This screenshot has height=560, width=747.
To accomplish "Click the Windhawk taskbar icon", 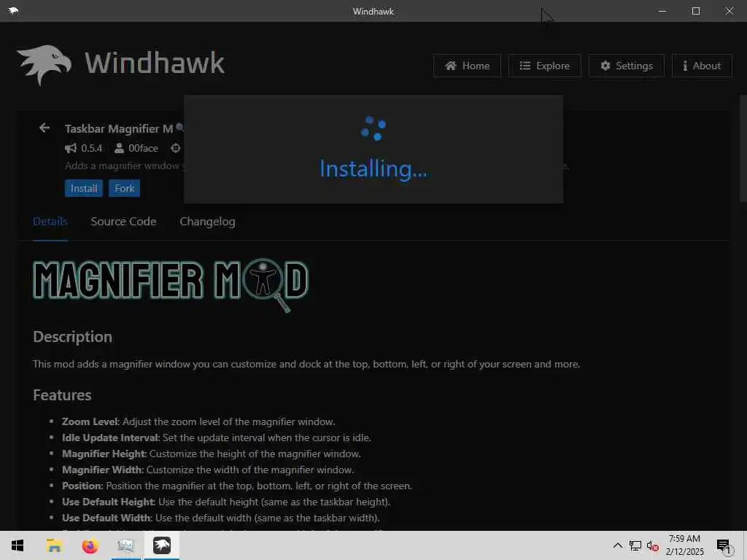I will point(161,545).
